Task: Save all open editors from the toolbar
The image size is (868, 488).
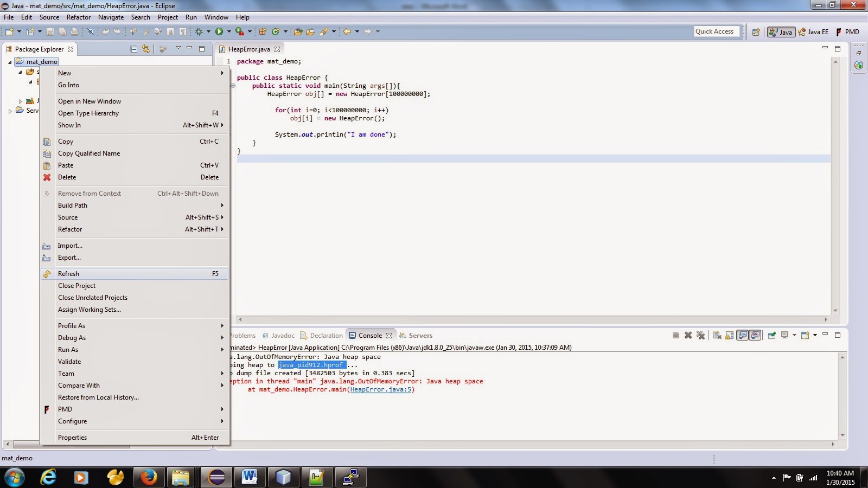Action: click(x=62, y=31)
